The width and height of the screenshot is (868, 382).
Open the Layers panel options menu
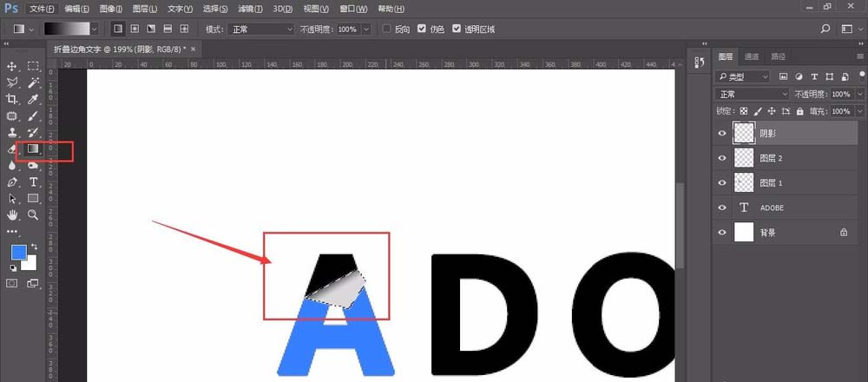pos(859,56)
